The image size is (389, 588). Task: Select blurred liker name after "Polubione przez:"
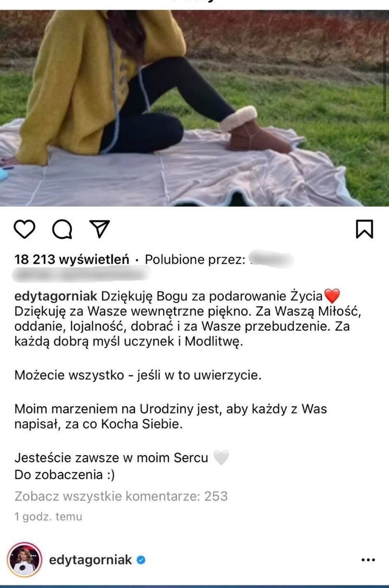[x=272, y=260]
